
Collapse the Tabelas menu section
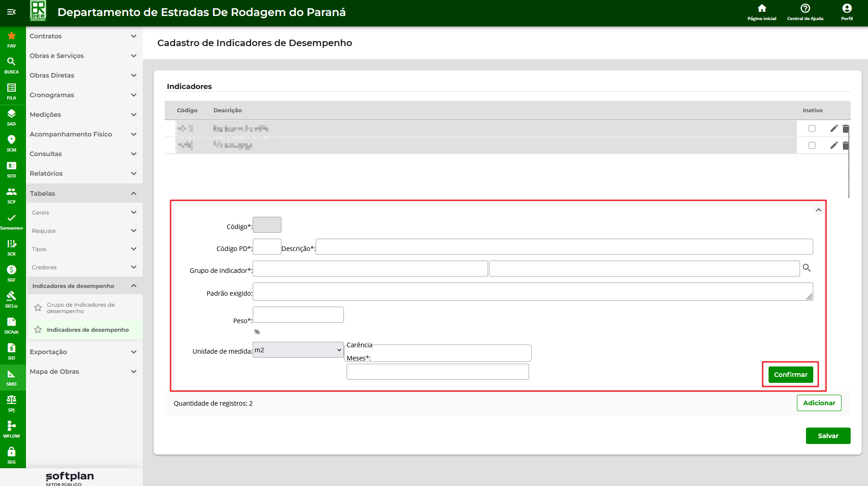(x=134, y=193)
